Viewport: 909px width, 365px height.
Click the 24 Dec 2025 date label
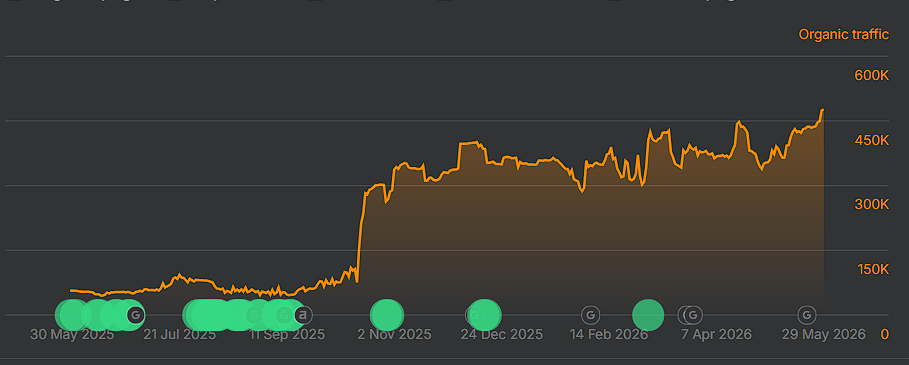[x=502, y=335]
